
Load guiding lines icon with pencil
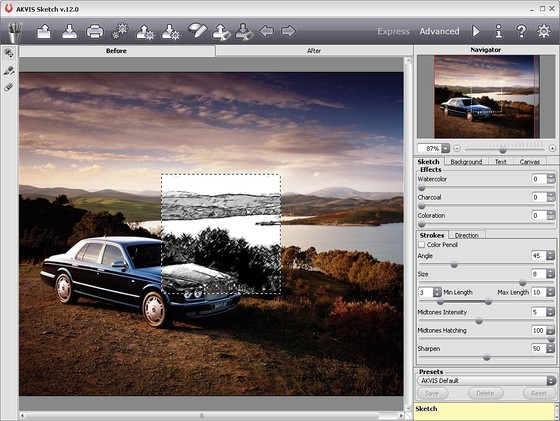pyautogui.click(x=221, y=31)
